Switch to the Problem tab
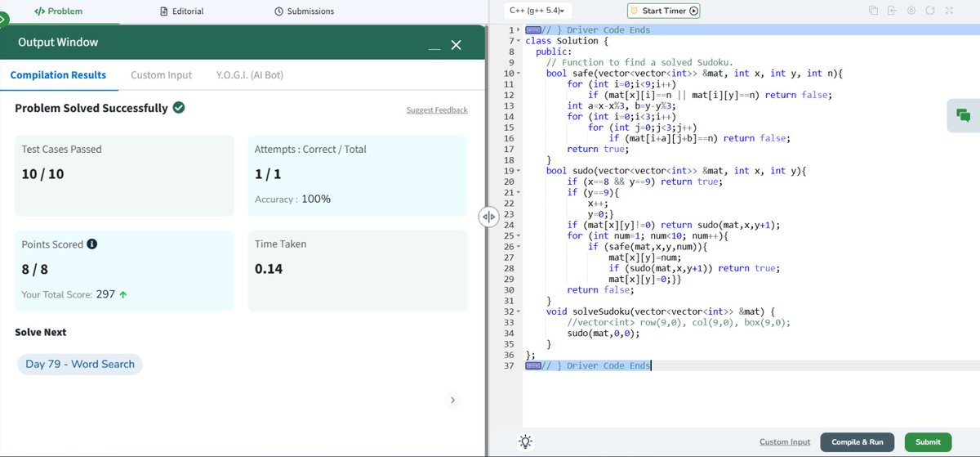Image resolution: width=980 pixels, height=457 pixels. tap(58, 11)
